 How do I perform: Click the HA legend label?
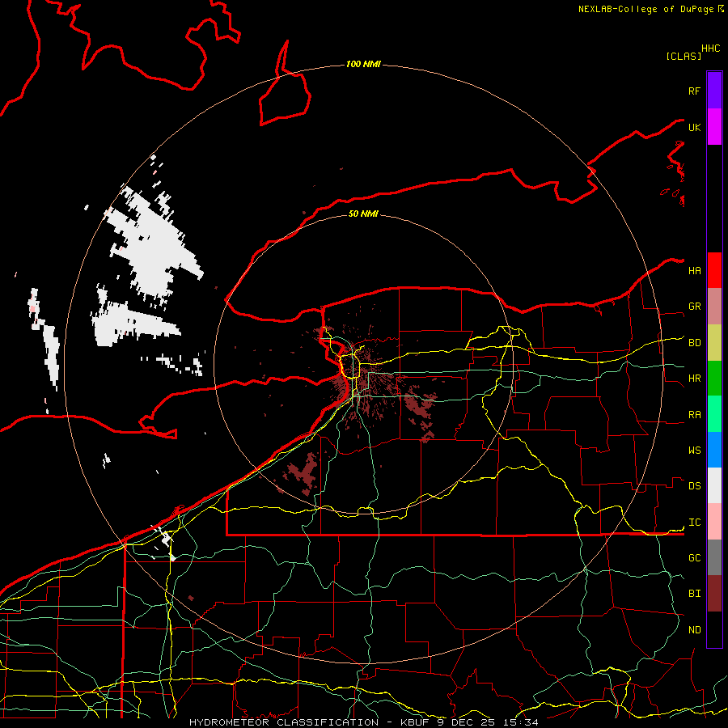[695, 271]
